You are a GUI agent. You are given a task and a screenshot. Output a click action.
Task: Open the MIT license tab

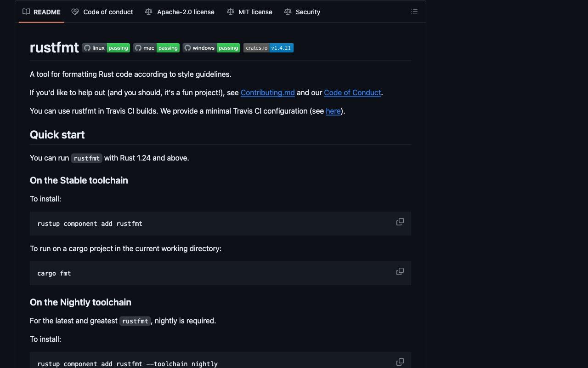249,12
